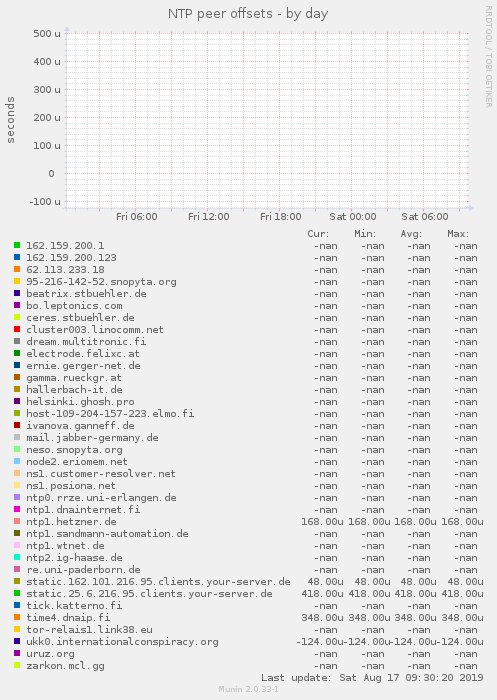Select the red swatch for cluster003.linocomm.net

click(17, 329)
